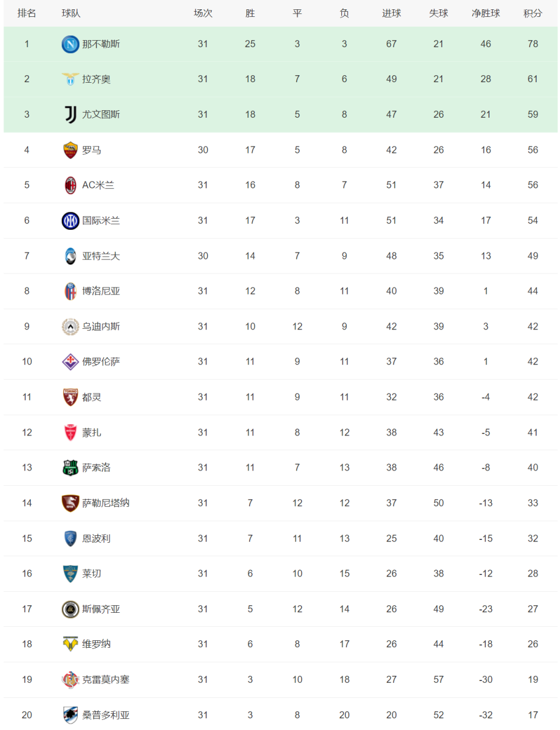Click the 排名 column header
Viewport: 560px width, 730px height.
[x=27, y=13]
